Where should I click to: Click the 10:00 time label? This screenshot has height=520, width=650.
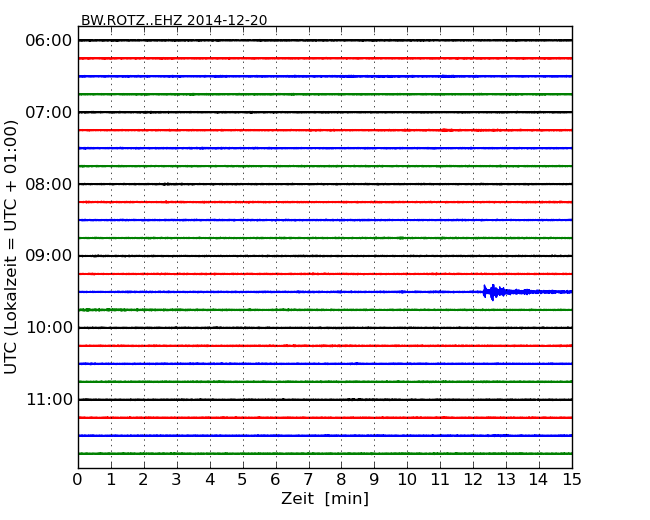click(x=49, y=328)
